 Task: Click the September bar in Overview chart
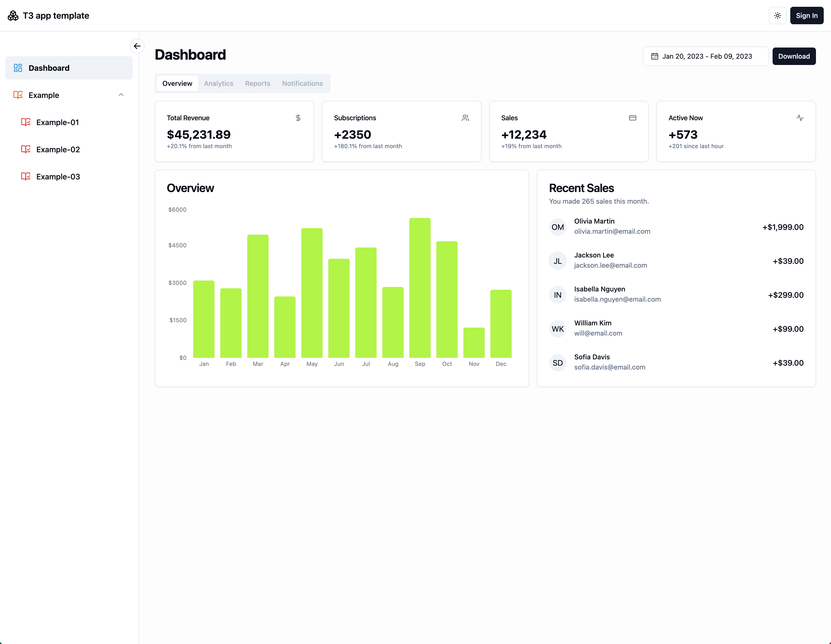pos(420,288)
